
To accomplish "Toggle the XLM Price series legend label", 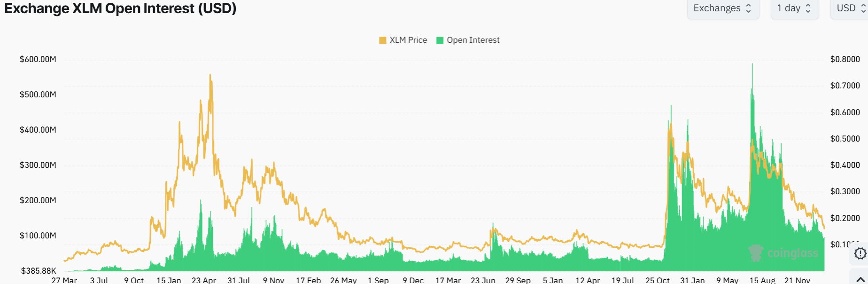I will (x=408, y=40).
